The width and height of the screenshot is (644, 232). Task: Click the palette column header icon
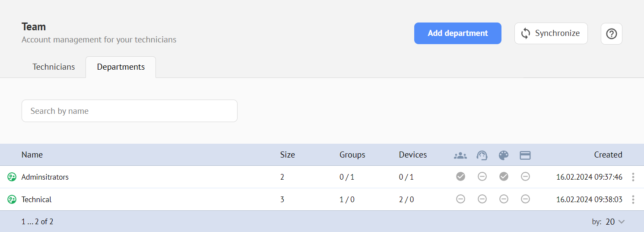click(x=504, y=155)
